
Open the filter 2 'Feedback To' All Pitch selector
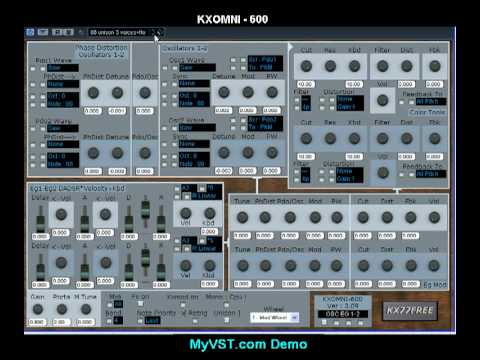click(431, 174)
